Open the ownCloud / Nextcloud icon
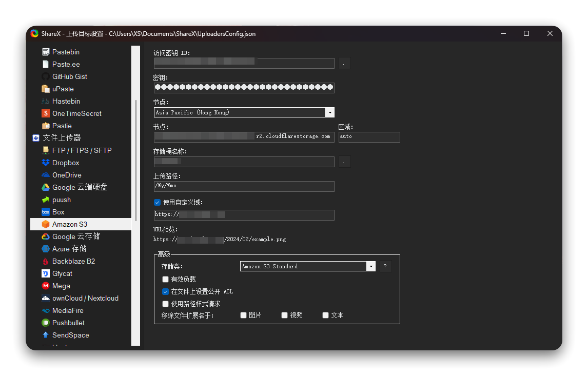Viewport: 588px width, 376px height. click(x=46, y=298)
